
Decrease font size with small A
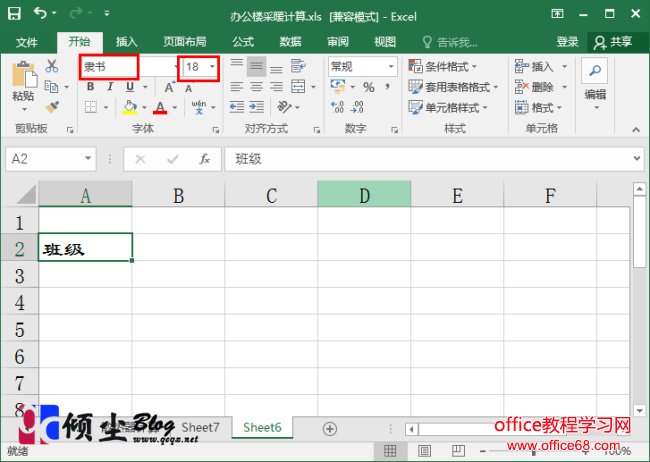click(x=189, y=88)
